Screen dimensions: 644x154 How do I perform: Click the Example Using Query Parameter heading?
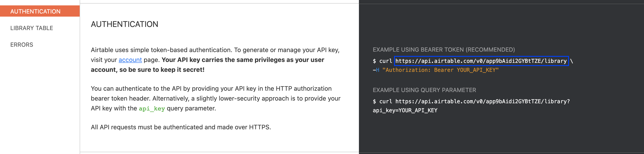pos(424,90)
